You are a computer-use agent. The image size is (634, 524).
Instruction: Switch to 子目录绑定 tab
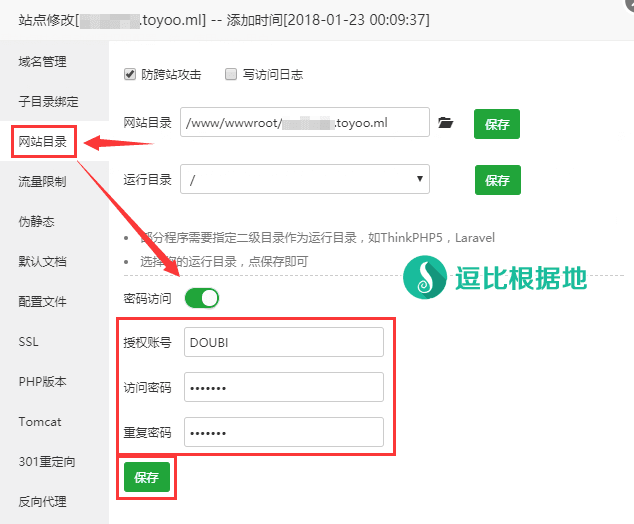point(48,101)
